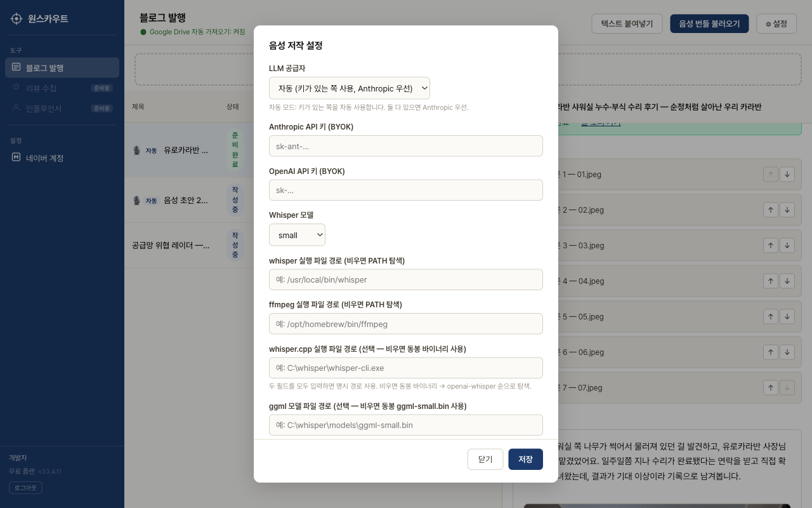This screenshot has height=508, width=812.
Task: Click the 로그아웃 button
Action: click(x=25, y=488)
